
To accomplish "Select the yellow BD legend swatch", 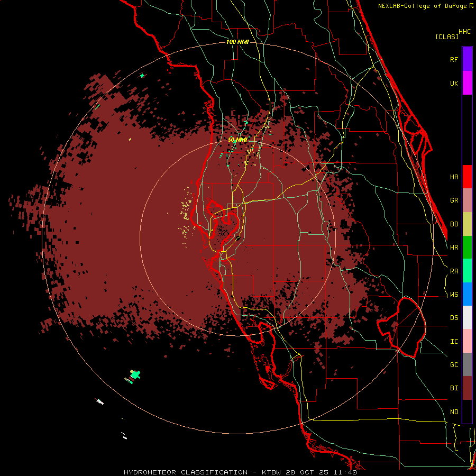I will [x=467, y=224].
